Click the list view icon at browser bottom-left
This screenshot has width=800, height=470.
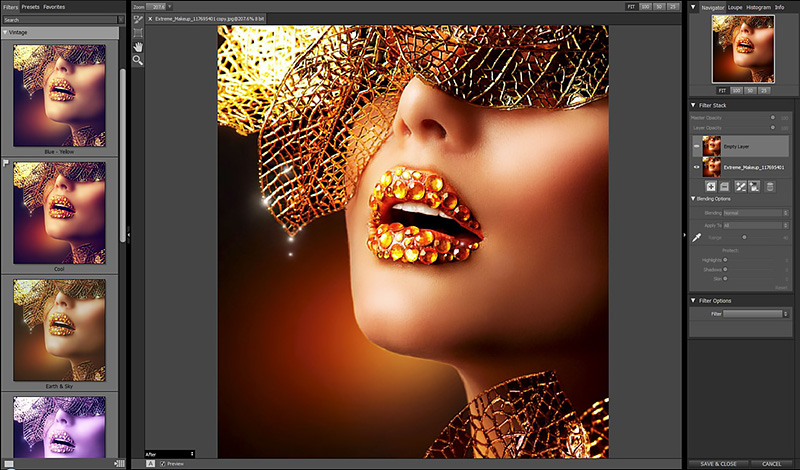coord(8,463)
